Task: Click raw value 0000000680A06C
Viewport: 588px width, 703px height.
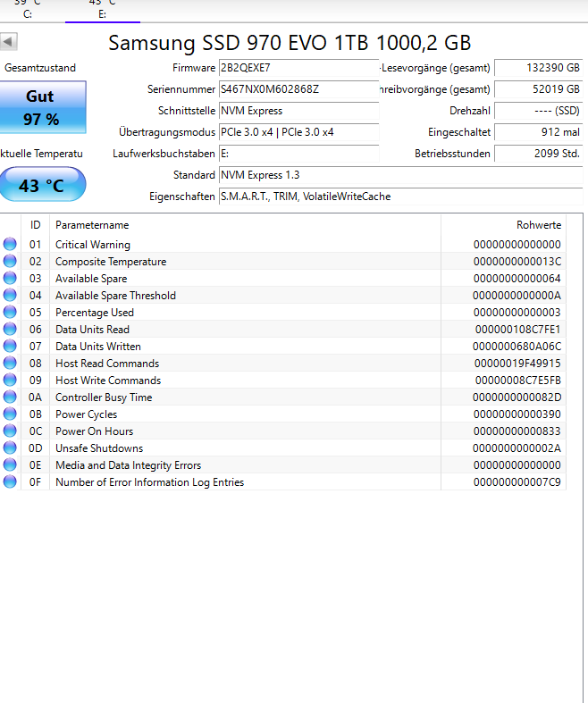Action: point(517,346)
